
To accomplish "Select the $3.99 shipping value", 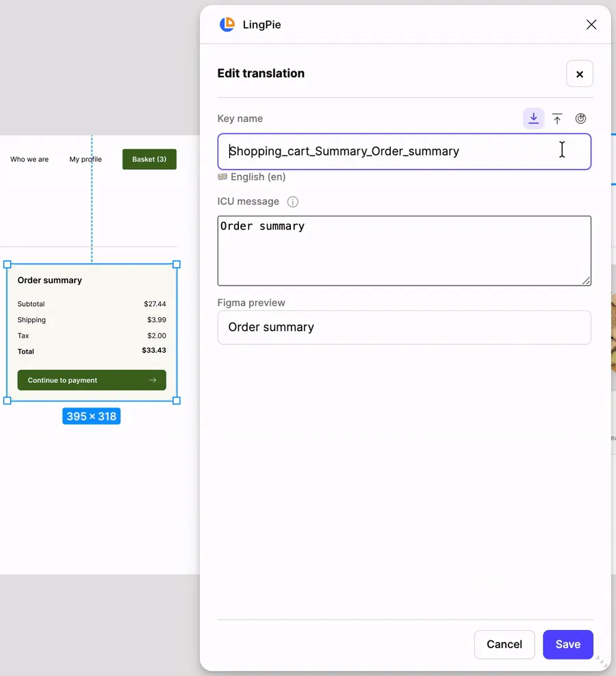I will tap(156, 320).
